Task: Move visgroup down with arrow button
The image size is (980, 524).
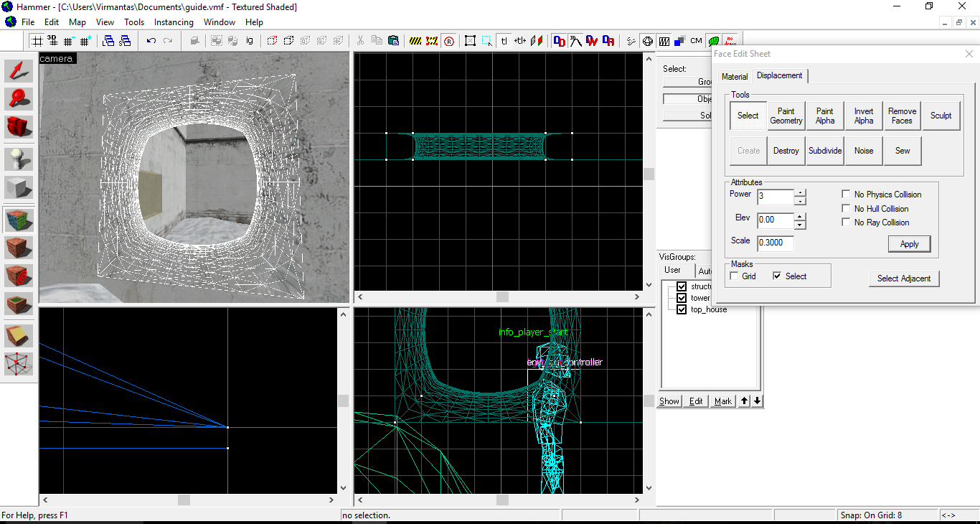Action: [x=757, y=401]
